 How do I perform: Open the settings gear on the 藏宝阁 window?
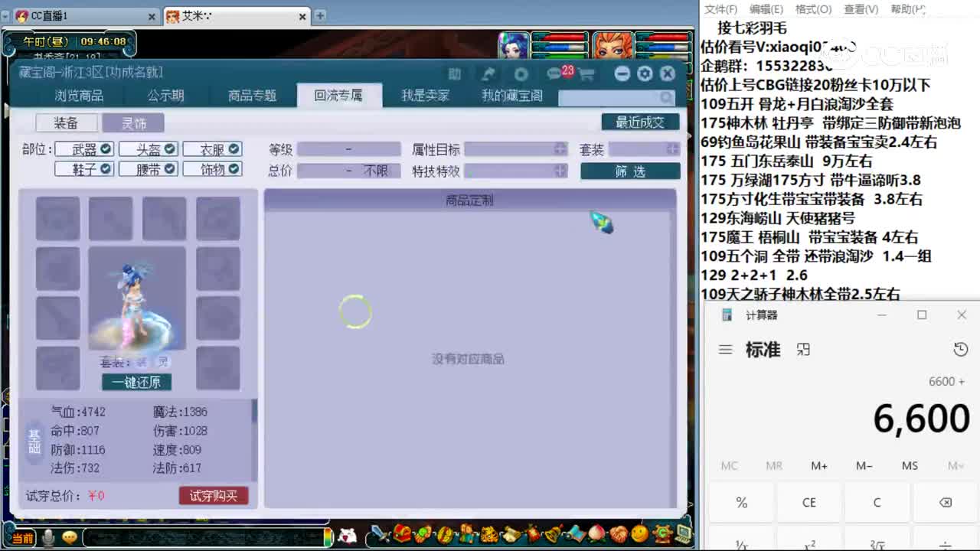pyautogui.click(x=644, y=73)
